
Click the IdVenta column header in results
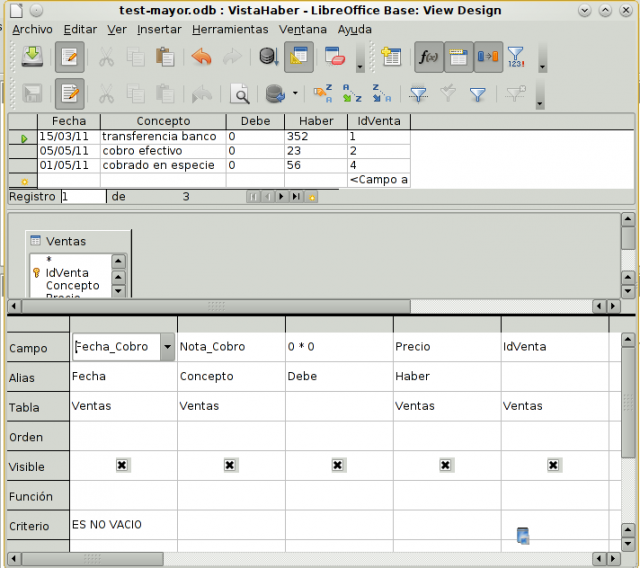379,121
